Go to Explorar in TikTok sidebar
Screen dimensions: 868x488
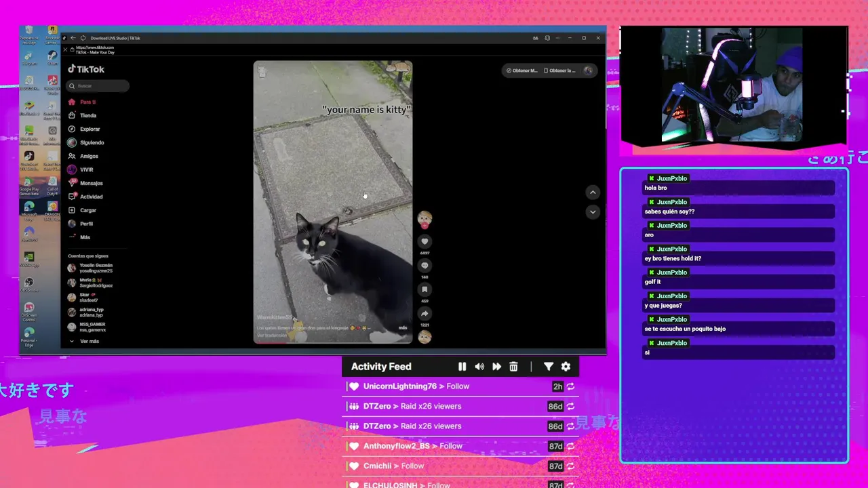pos(84,129)
